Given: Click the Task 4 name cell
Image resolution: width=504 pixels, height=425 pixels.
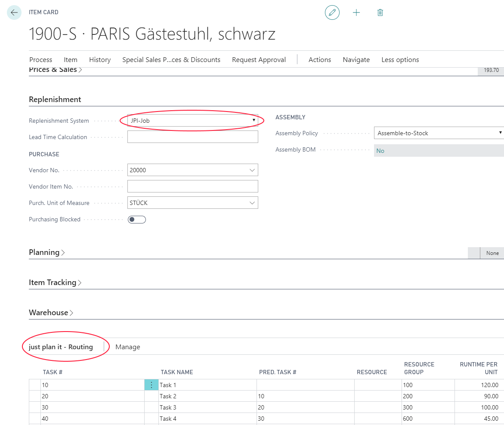Looking at the screenshot, I should coord(207,419).
